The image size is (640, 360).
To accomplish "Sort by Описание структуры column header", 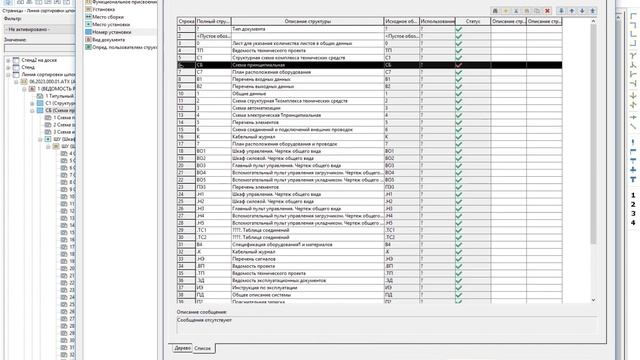I will click(x=308, y=21).
